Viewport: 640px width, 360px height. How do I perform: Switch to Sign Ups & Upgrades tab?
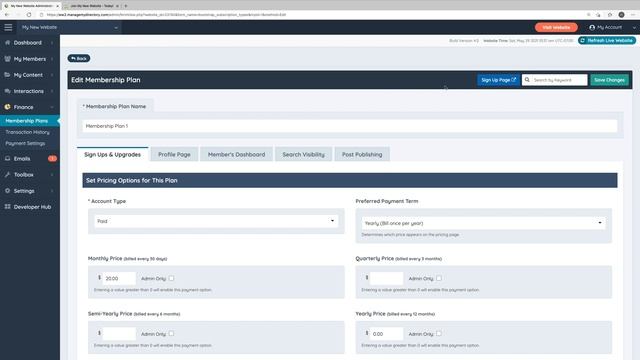113,154
